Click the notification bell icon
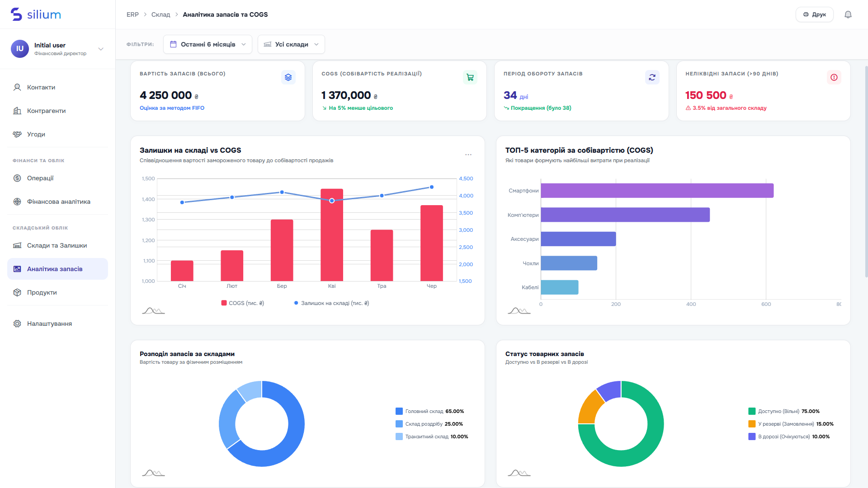The image size is (868, 488). (x=848, y=14)
